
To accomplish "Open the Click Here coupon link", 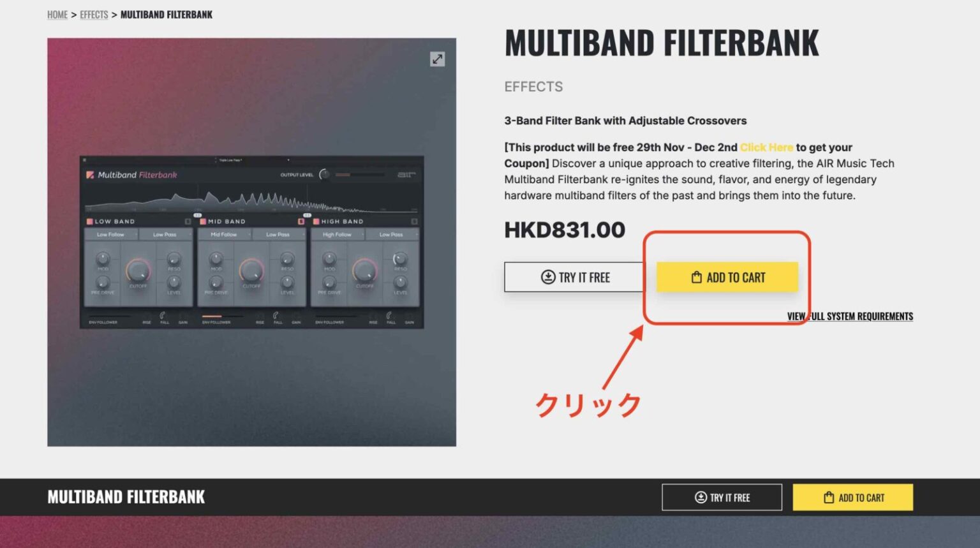I will [766, 147].
